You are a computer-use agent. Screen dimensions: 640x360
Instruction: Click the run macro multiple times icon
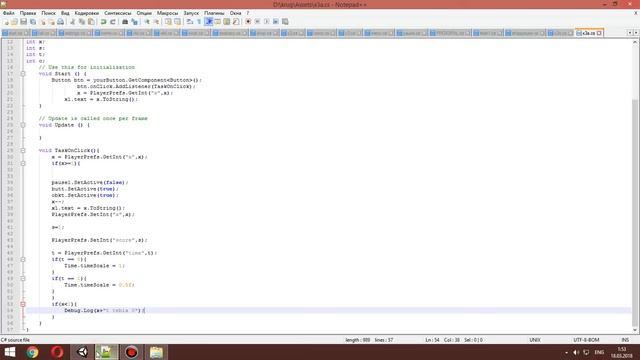276,22
